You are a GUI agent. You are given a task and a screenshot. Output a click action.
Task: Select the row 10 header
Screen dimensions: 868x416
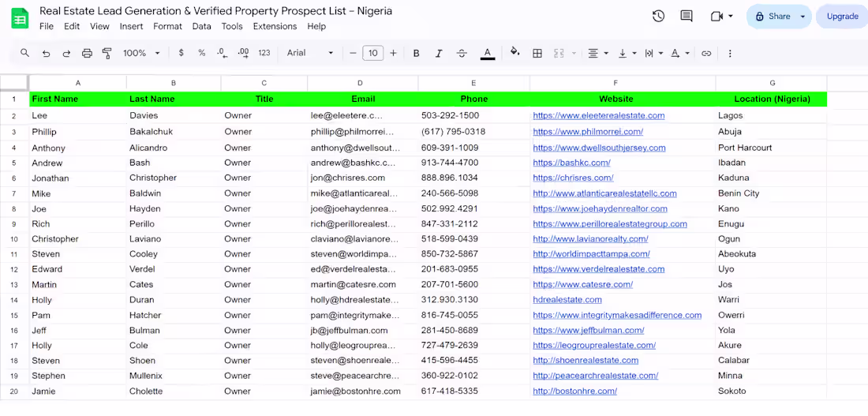(14, 239)
